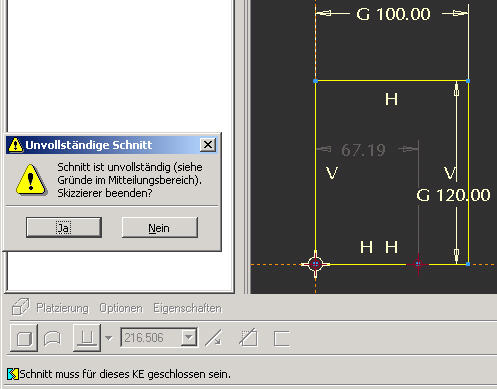The height and width of the screenshot is (389, 497).
Task: Click the Ja button
Action: click(x=64, y=228)
